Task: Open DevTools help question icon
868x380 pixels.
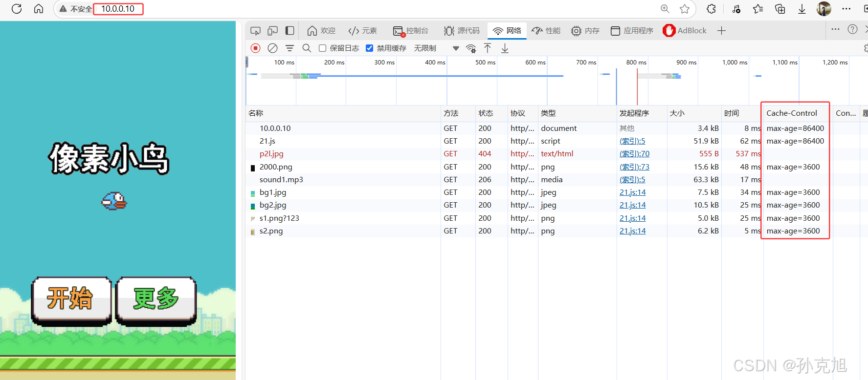Action: tap(852, 29)
